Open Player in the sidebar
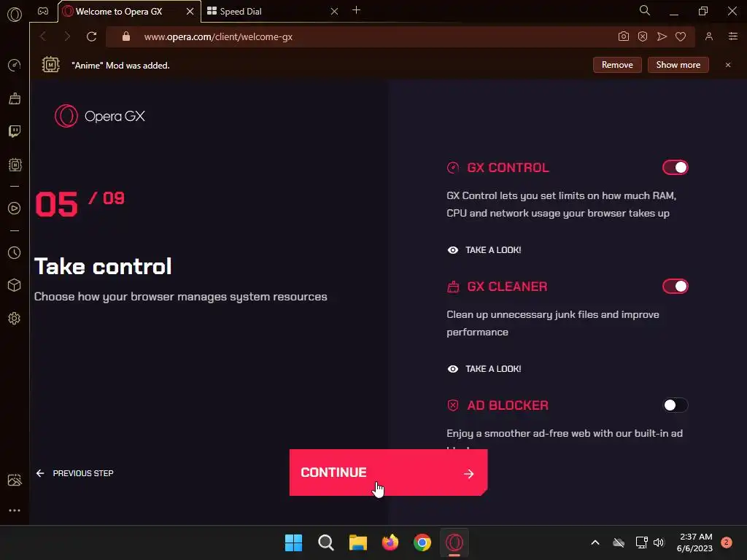 [x=15, y=208]
